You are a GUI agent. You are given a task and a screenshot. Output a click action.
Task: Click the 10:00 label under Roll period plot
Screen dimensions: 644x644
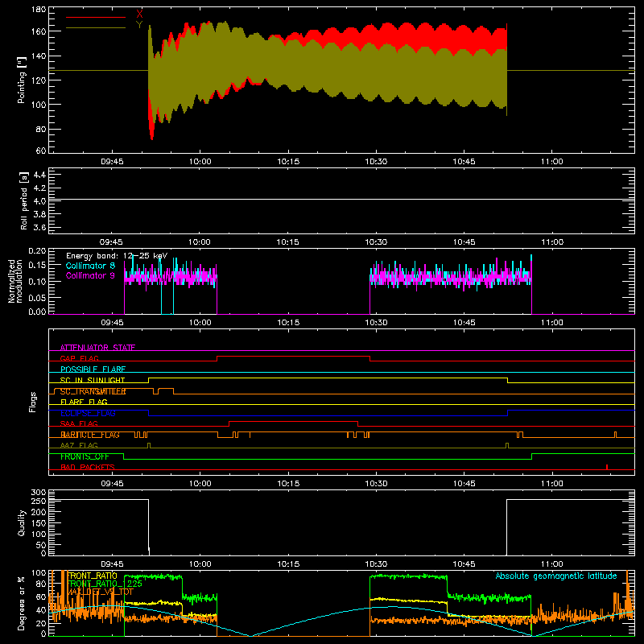[x=200, y=242]
